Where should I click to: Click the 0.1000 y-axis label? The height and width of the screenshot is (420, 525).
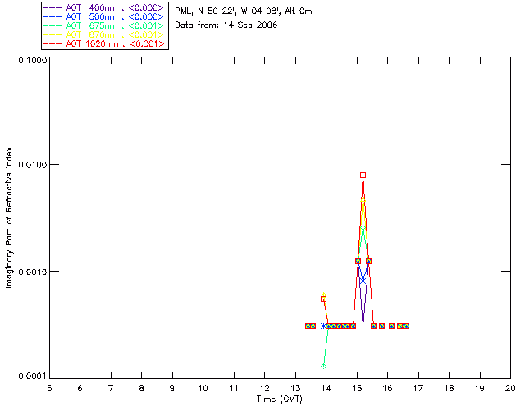(x=33, y=60)
